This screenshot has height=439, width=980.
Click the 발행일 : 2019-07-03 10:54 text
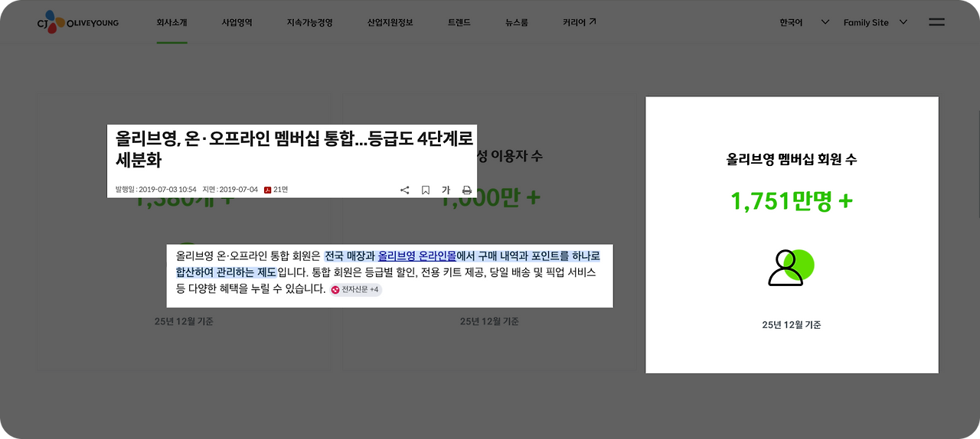(x=156, y=190)
